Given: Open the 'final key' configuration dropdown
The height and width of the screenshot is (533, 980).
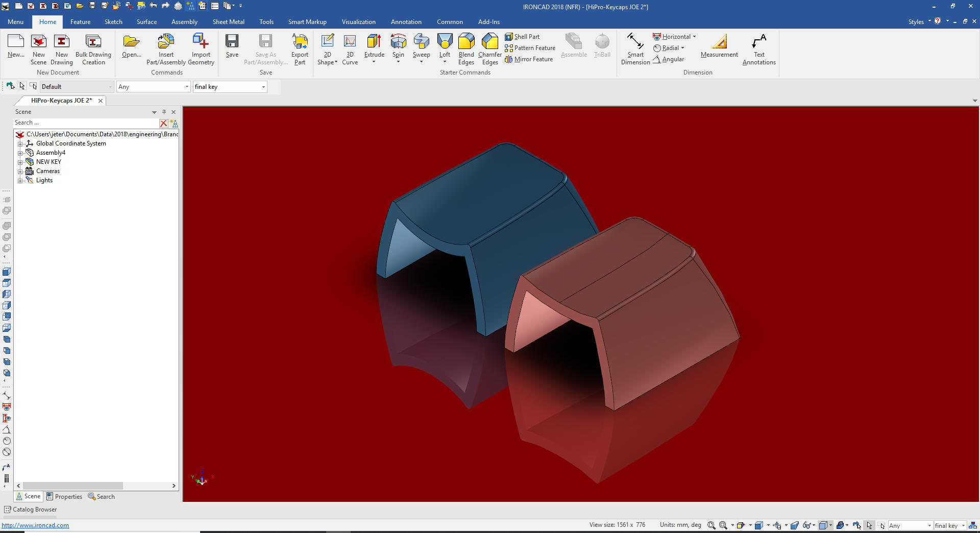Looking at the screenshot, I should pos(263,87).
